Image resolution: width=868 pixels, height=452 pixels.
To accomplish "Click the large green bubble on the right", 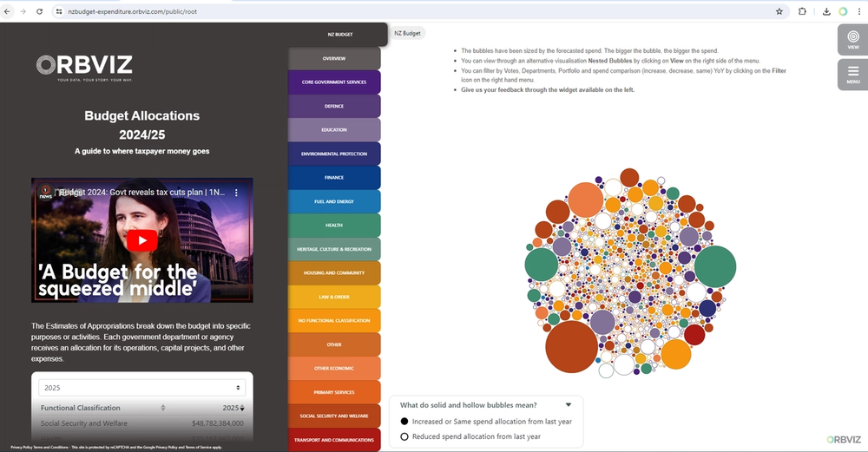I will [715, 266].
